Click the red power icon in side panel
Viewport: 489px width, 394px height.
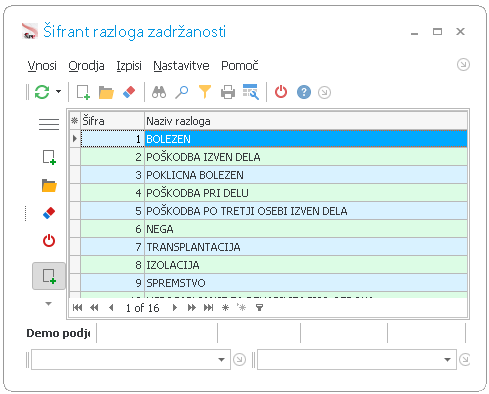[49, 240]
